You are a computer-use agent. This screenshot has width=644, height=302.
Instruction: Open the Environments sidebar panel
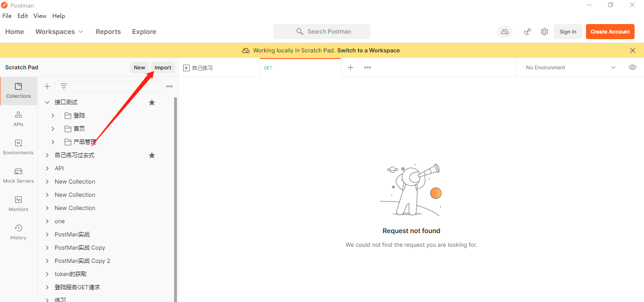18,148
